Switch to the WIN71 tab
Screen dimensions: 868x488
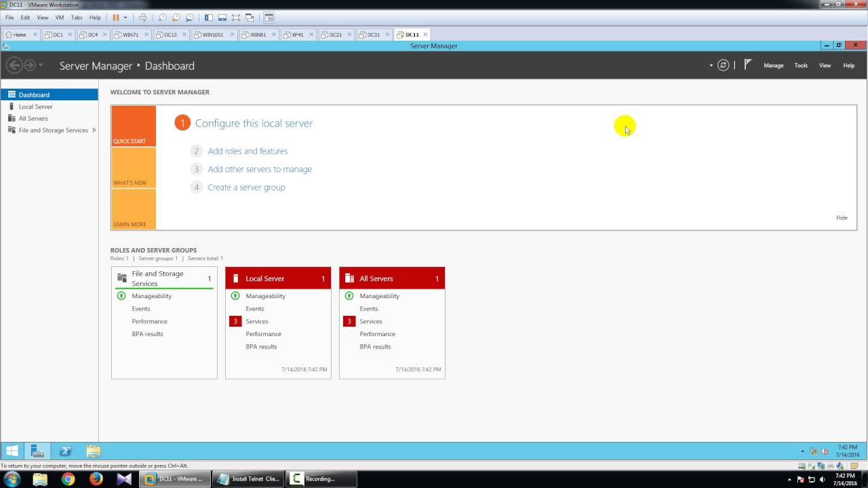click(130, 35)
